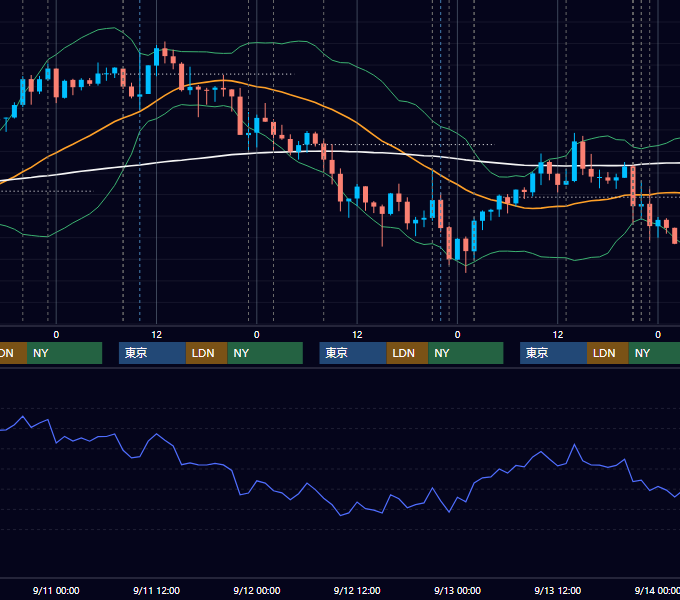Image resolution: width=680 pixels, height=600 pixels.
Task: Select the 東京 session block before 9/12 00:00
Action: tap(152, 353)
